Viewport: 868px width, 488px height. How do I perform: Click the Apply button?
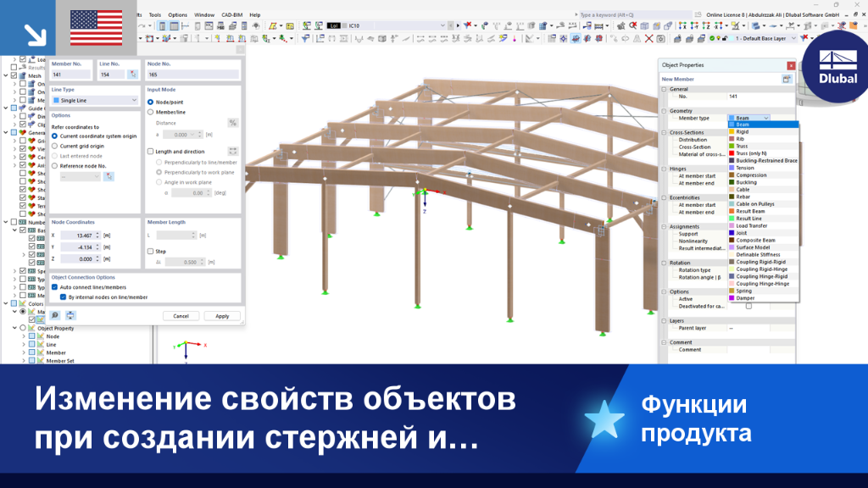point(222,316)
